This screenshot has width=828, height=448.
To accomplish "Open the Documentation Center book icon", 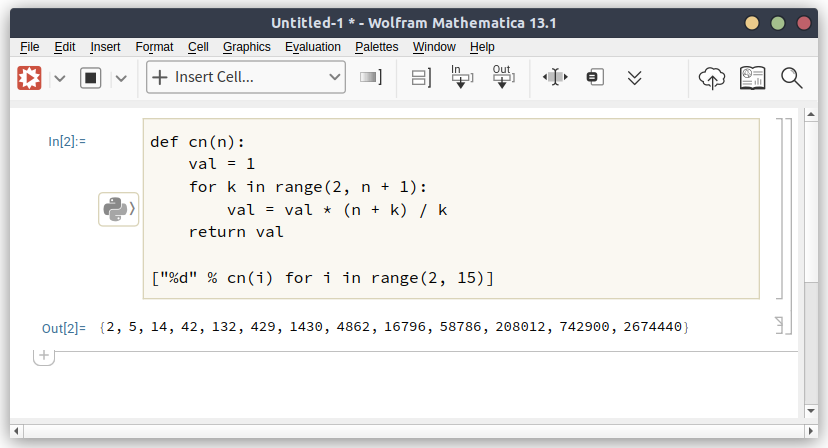I will click(752, 78).
